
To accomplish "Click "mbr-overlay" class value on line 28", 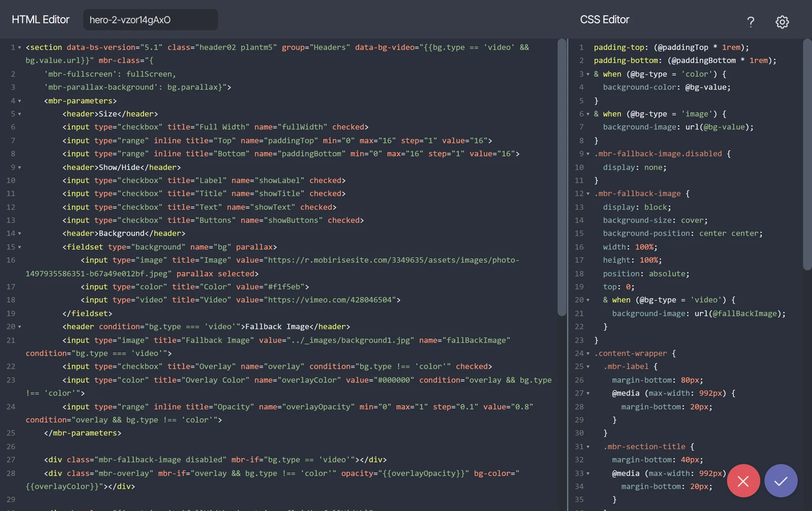I will click(x=124, y=473).
